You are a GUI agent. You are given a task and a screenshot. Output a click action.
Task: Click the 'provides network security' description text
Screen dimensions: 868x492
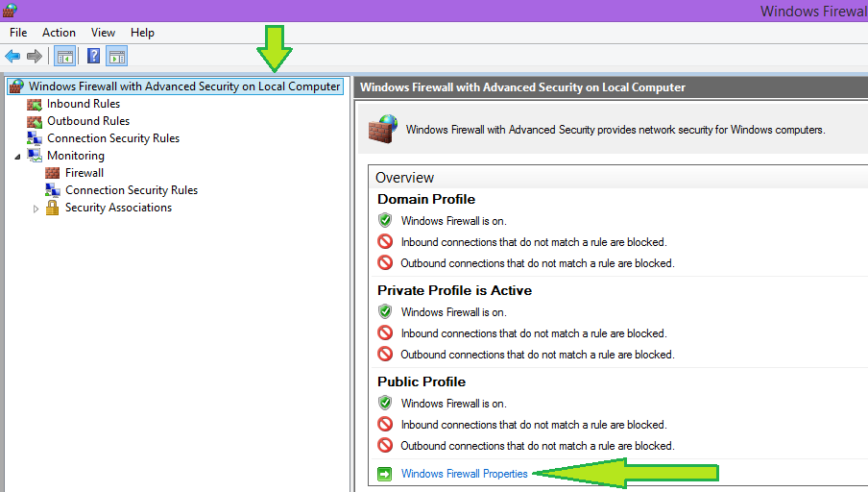[615, 130]
